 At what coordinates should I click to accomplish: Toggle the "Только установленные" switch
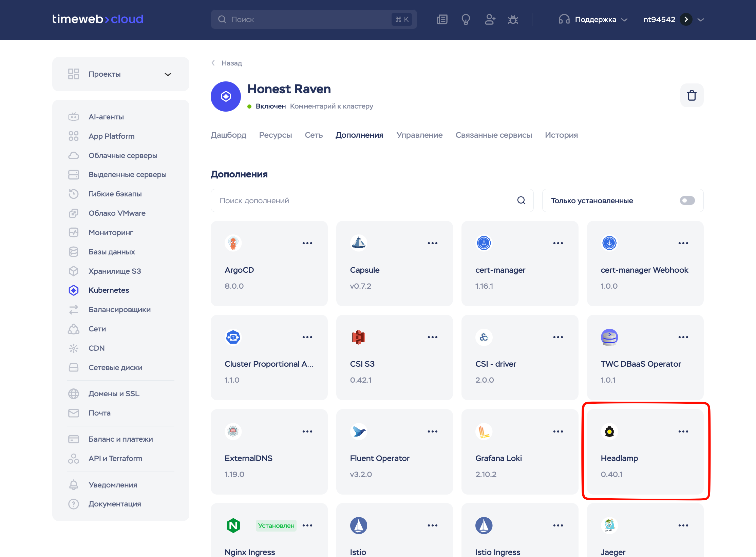coord(687,200)
